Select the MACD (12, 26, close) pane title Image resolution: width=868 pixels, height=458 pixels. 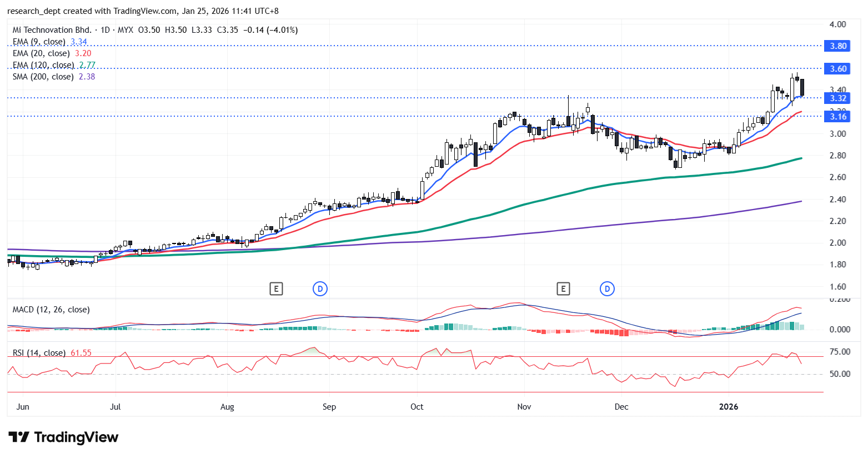pyautogui.click(x=51, y=310)
